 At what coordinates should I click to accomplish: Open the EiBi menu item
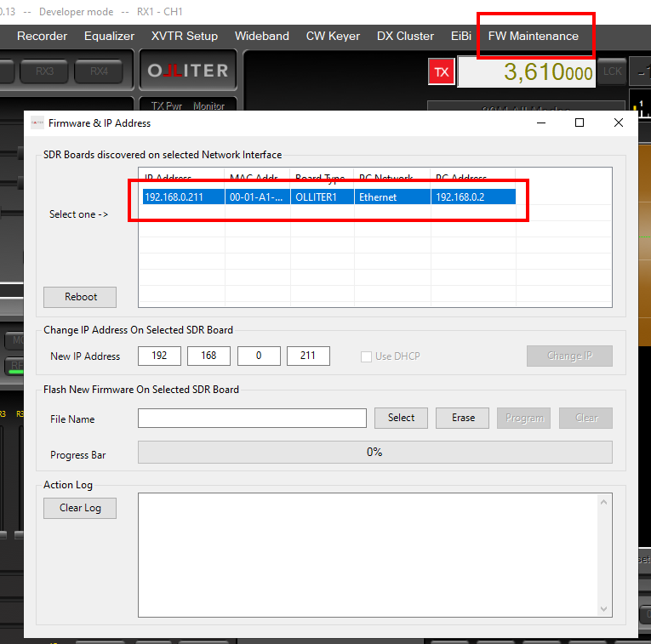(461, 36)
